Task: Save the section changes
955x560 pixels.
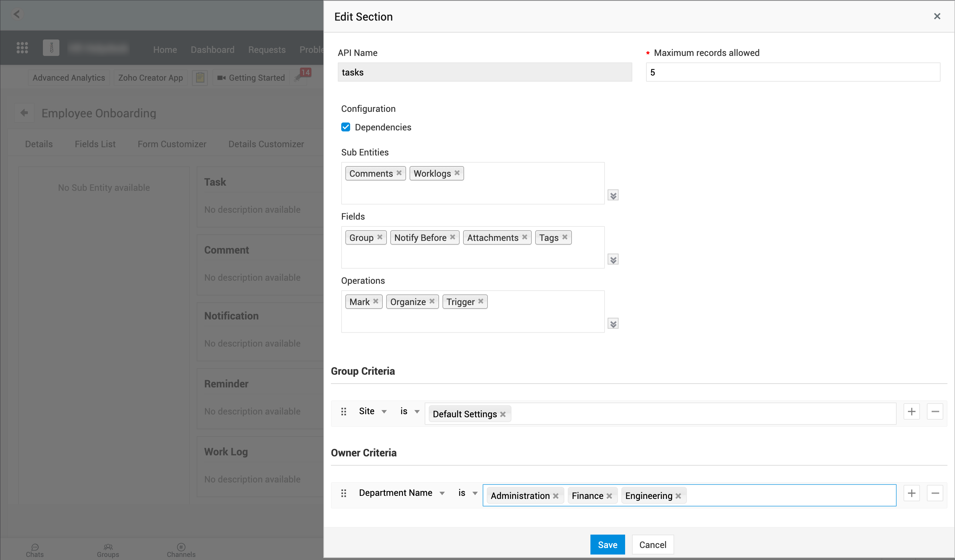Action: click(607, 545)
